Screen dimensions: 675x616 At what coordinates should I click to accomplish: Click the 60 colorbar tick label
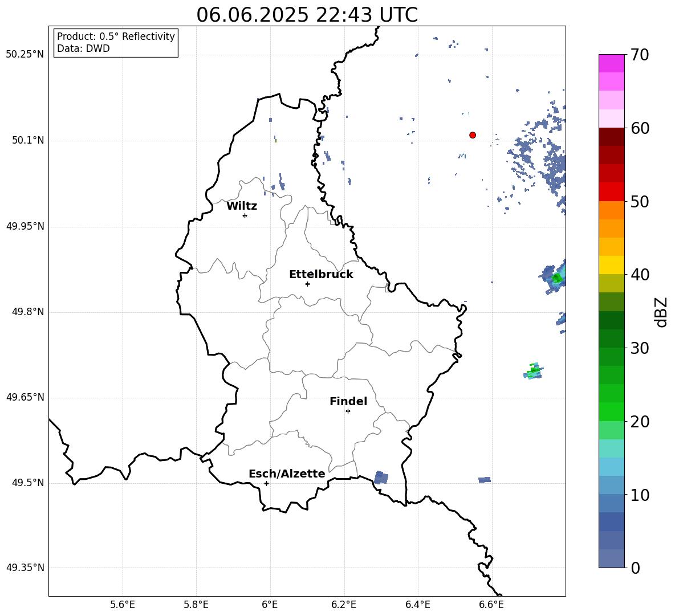click(x=639, y=128)
